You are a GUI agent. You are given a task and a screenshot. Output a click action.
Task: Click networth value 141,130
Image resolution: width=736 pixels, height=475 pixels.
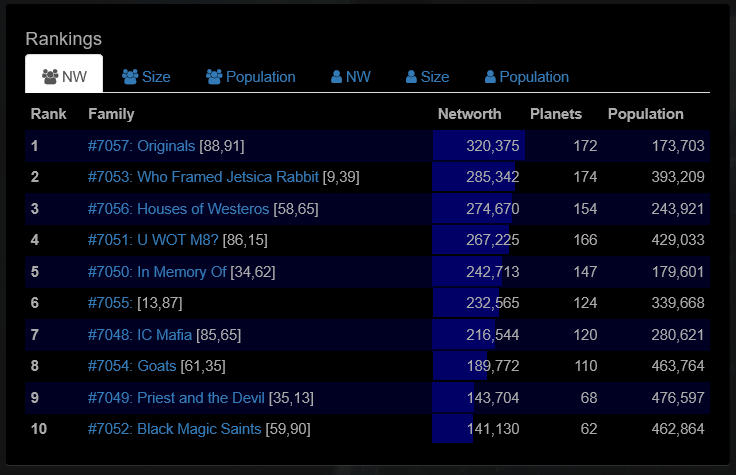[493, 429]
